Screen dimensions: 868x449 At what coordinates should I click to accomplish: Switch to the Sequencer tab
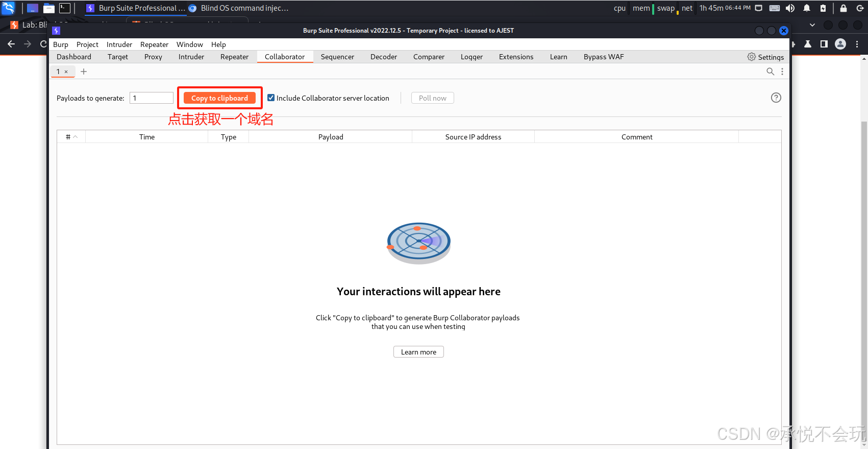click(337, 57)
